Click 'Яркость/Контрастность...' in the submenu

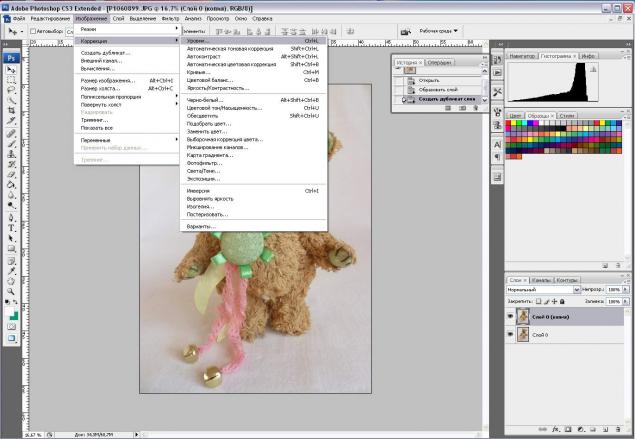(x=218, y=88)
